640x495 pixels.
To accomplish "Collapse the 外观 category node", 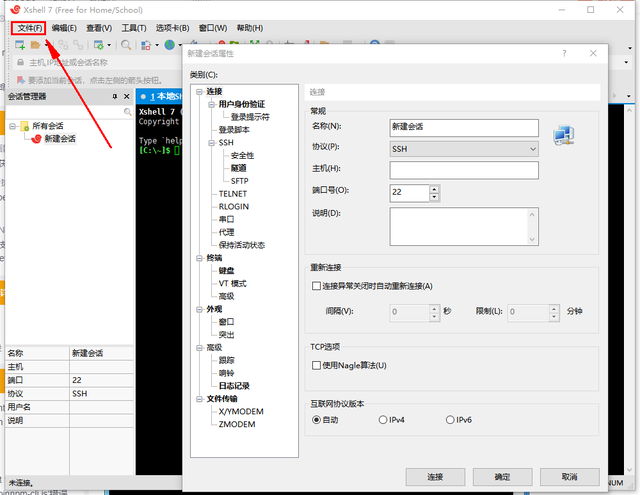I will (199, 309).
